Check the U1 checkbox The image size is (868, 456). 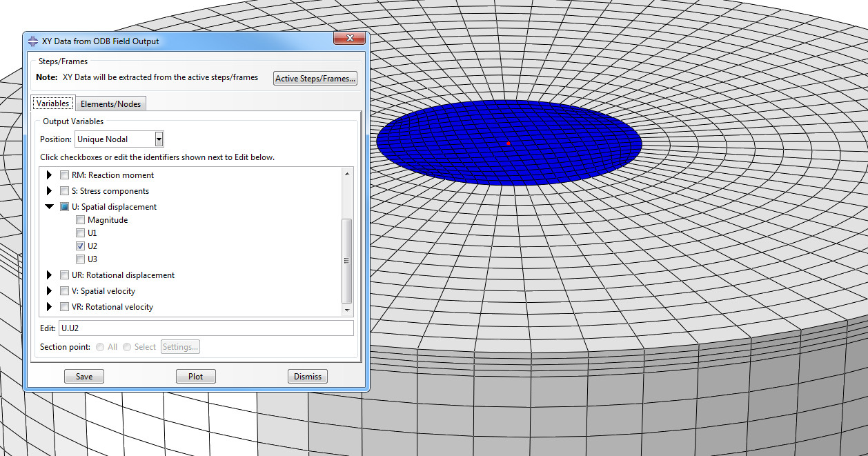click(x=81, y=233)
